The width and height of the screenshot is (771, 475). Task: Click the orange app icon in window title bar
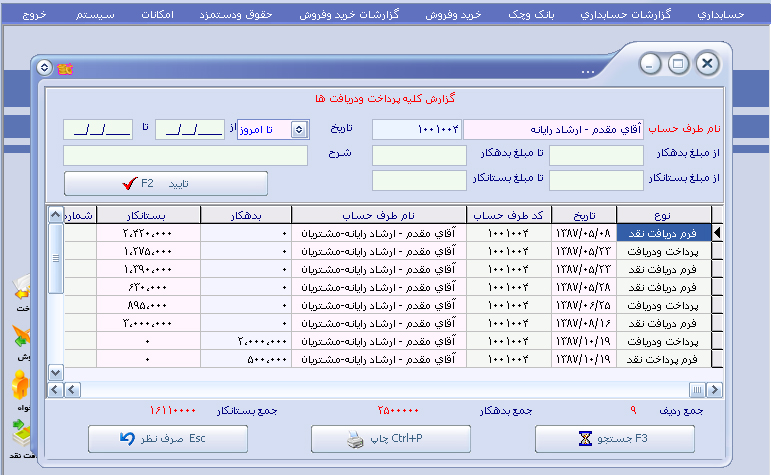point(64,67)
